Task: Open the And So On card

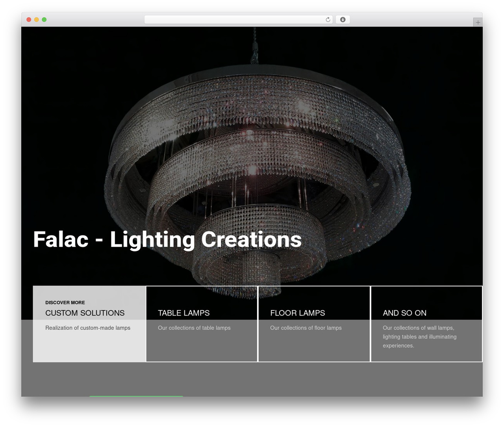Action: (426, 324)
